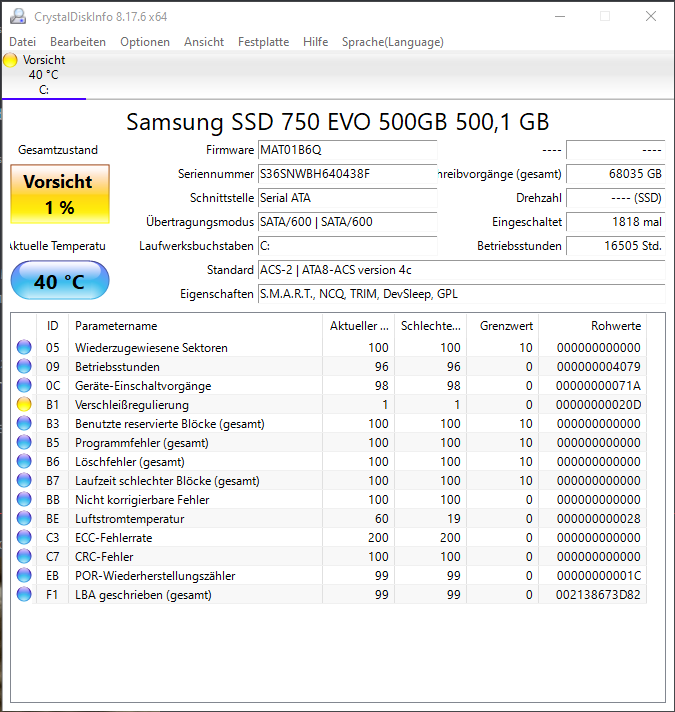This screenshot has height=712, width=675.
Task: Click raw value 00000000071A
Action: click(x=598, y=386)
